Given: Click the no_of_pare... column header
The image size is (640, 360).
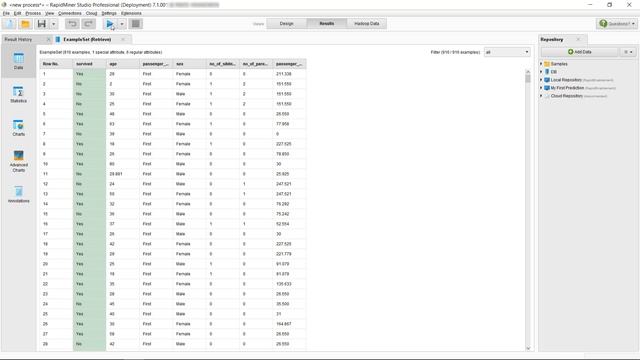Looking at the screenshot, I should coord(256,64).
